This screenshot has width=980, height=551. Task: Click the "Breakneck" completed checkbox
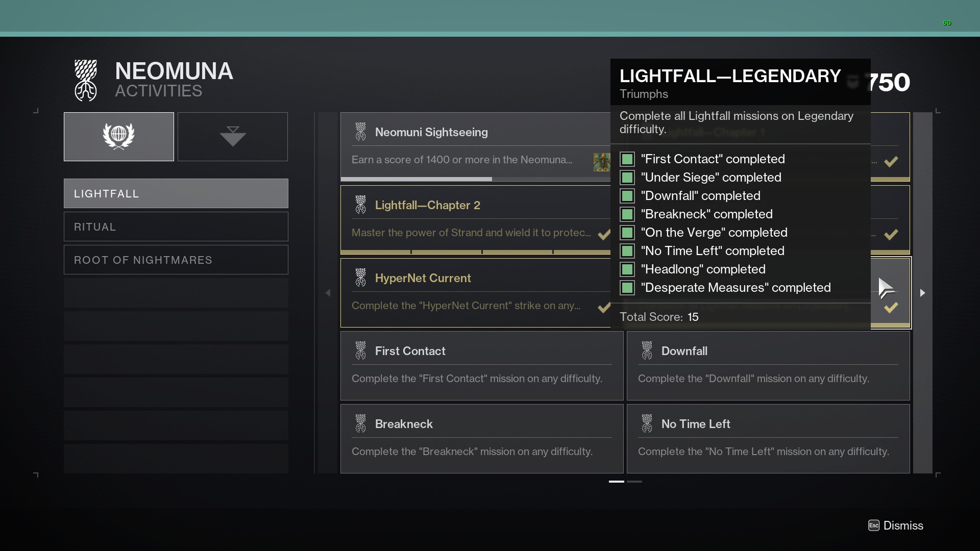627,214
